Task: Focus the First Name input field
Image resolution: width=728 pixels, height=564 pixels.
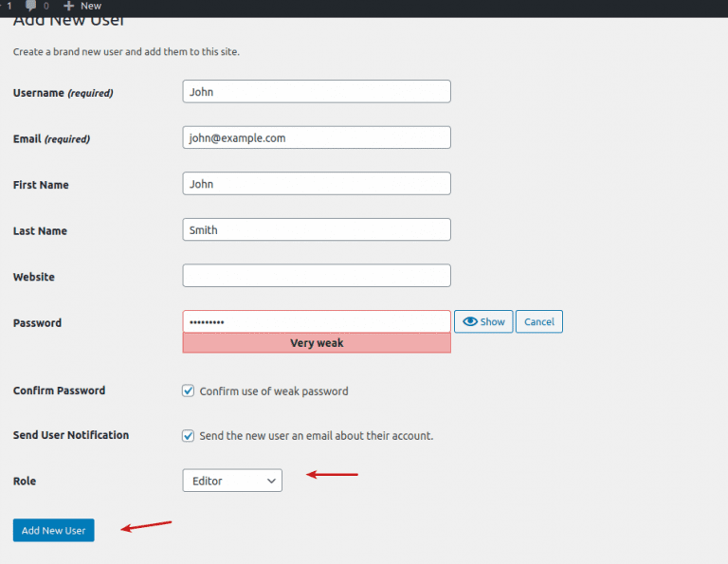Action: coord(317,183)
